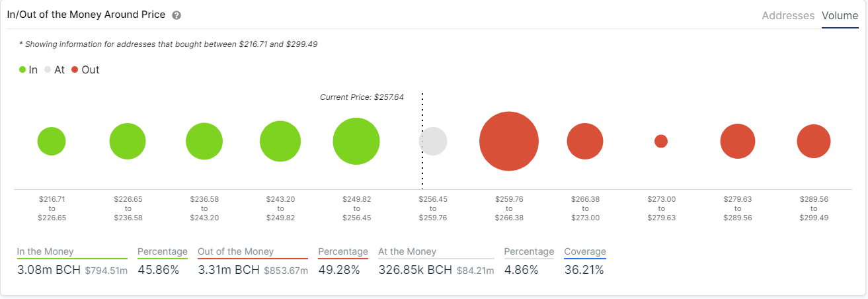Open the help question mark icon
The image size is (868, 299).
pos(177,15)
